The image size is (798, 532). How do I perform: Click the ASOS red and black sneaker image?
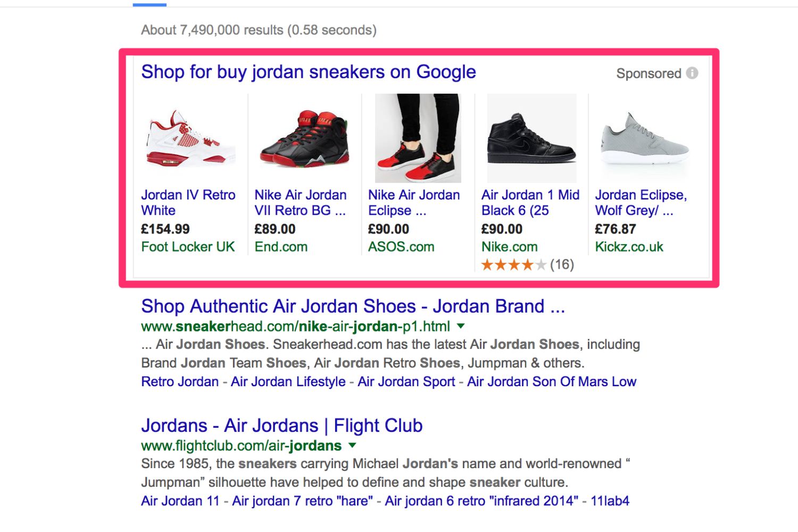(418, 138)
